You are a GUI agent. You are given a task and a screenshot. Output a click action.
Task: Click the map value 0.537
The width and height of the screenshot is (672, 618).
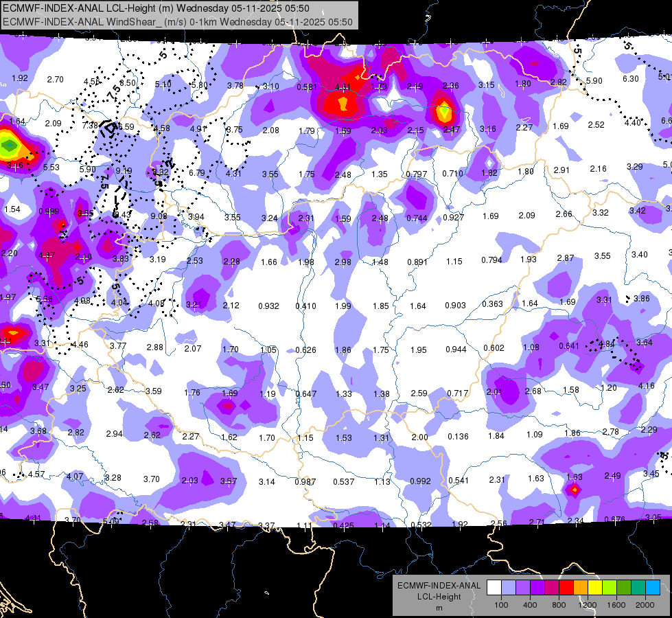(x=344, y=483)
